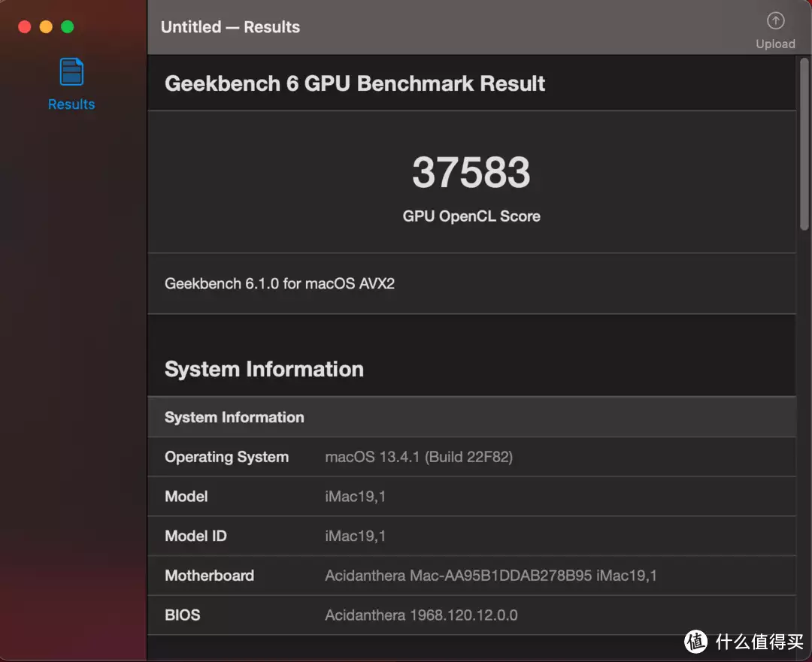
Task: Select macOS 13.4.1 (Build 22F82) value
Action: pyautogui.click(x=419, y=457)
